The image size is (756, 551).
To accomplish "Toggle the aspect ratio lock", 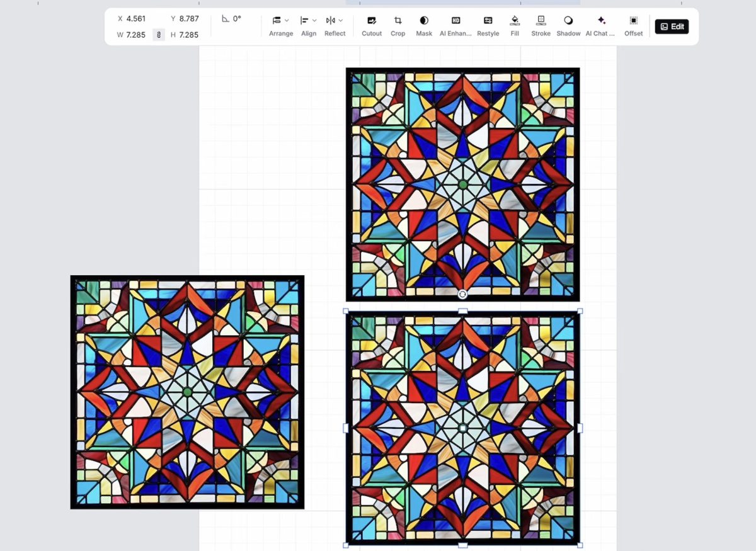I will click(x=159, y=35).
